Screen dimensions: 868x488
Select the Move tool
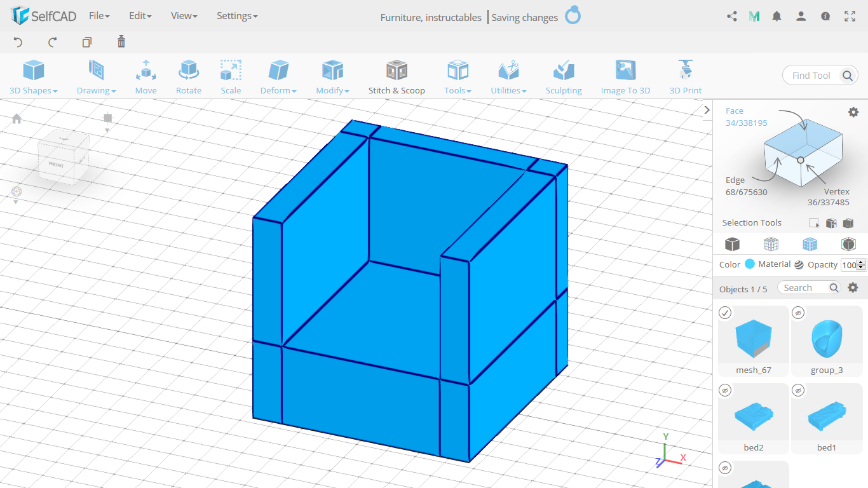[x=146, y=77]
